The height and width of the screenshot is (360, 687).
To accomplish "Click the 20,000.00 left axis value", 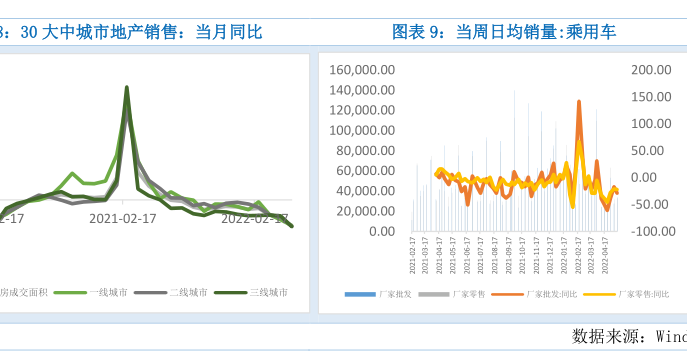I will coord(365,211).
